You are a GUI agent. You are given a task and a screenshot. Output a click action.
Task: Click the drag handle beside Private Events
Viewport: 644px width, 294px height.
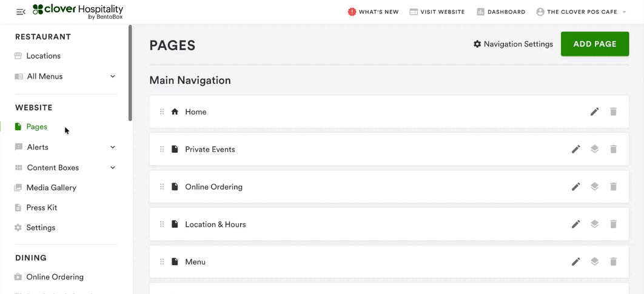click(x=162, y=149)
